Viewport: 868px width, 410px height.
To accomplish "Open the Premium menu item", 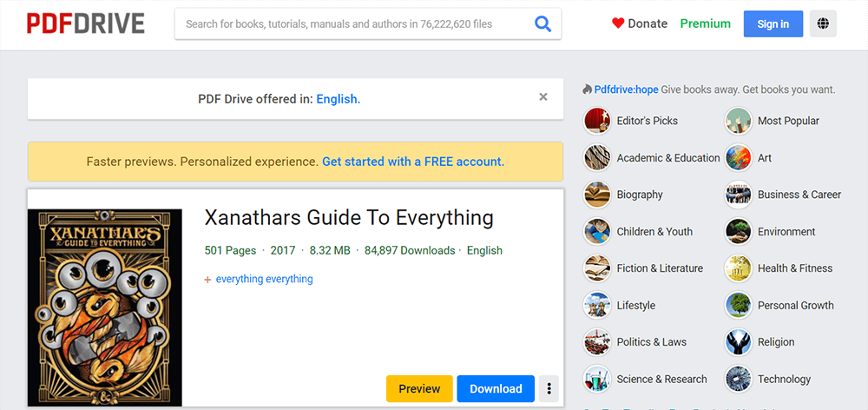I will click(705, 23).
